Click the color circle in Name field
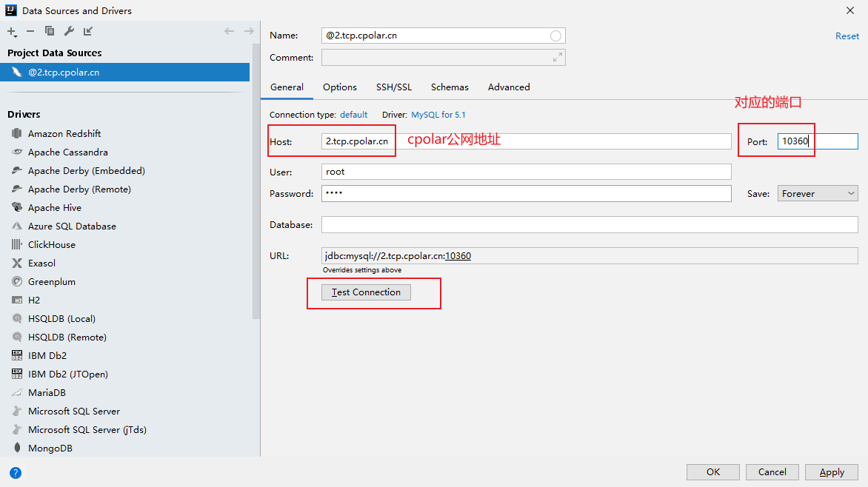The image size is (868, 487). [x=555, y=36]
